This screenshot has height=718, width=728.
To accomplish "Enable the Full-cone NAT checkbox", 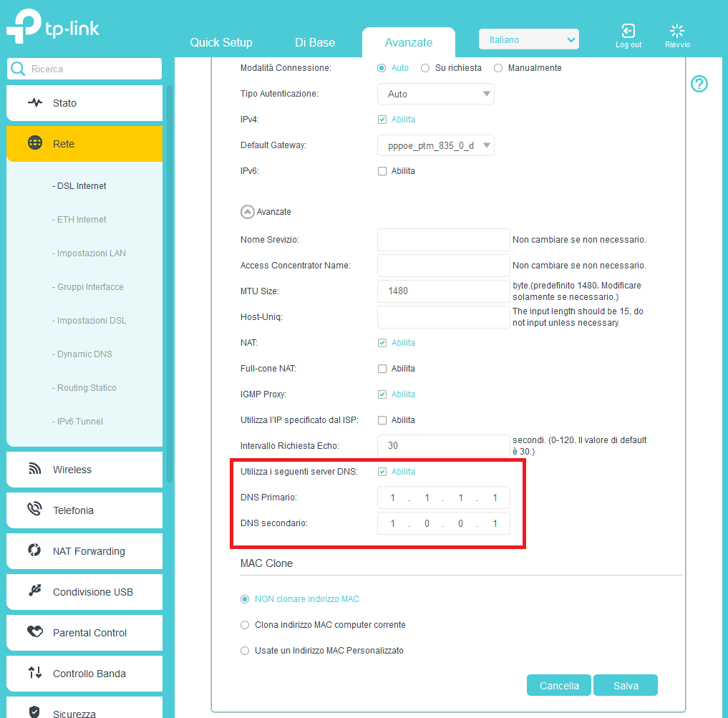I will coord(382,369).
